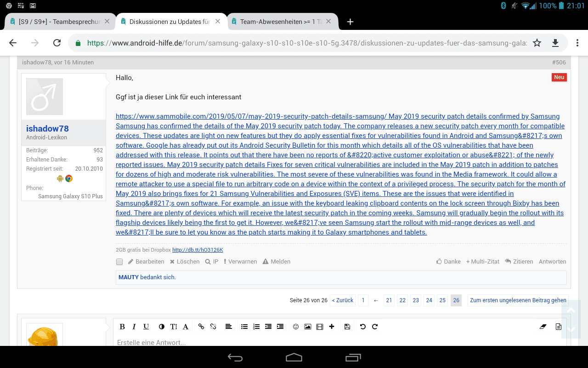
Task: Click the indent icon
Action: pos(280,327)
